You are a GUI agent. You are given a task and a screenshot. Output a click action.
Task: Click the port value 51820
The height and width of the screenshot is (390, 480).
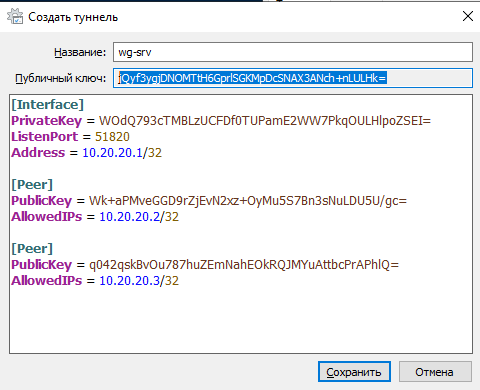pos(112,137)
